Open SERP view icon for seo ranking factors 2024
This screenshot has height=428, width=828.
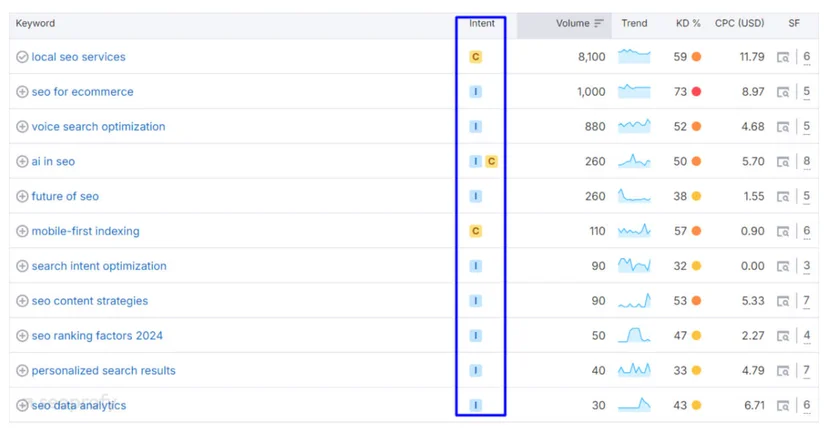click(783, 336)
